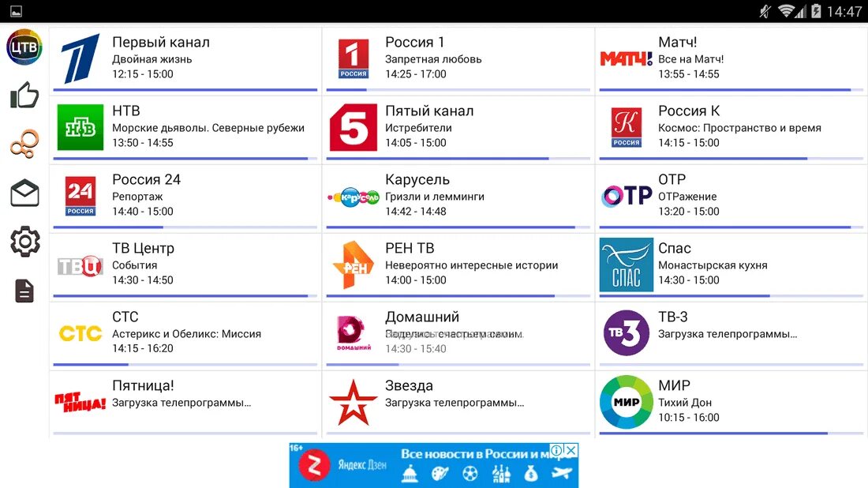The width and height of the screenshot is (868, 488).
Task: Tap the Россия 1 channel logo
Action: tap(354, 58)
